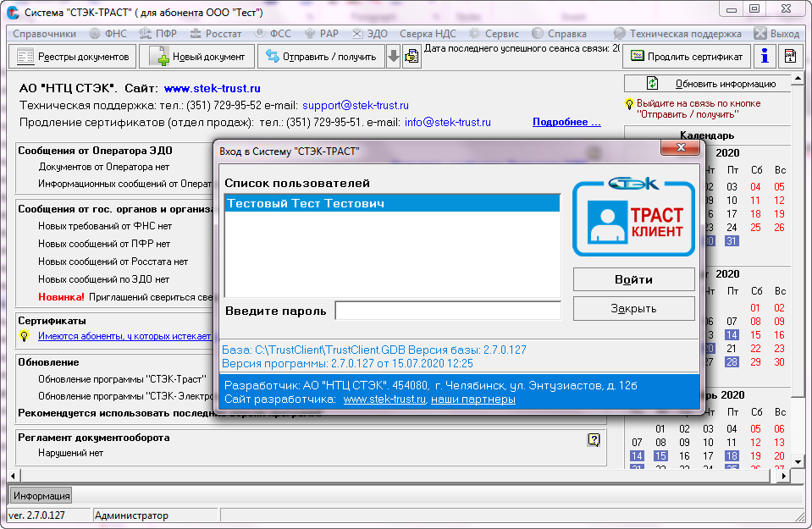Viewport: 812px width, 529px height.
Task: Click Обновить информацию button
Action: [x=707, y=83]
